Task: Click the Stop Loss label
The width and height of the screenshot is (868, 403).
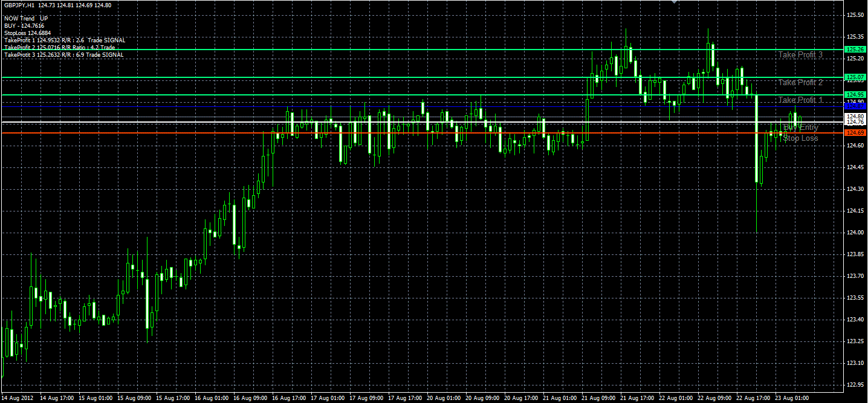Action: (x=800, y=138)
